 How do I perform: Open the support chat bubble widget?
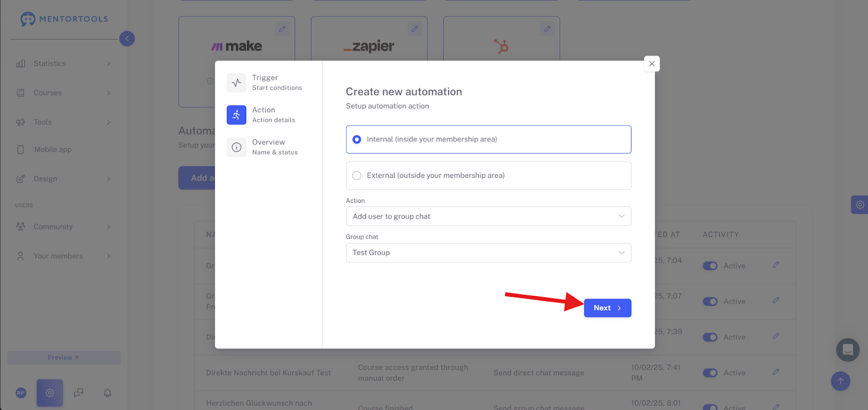click(848, 350)
